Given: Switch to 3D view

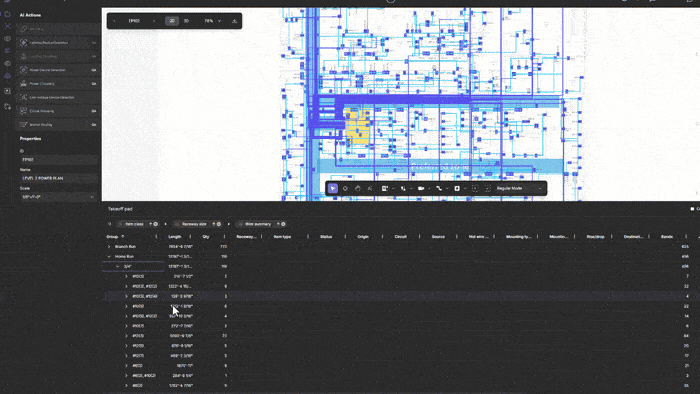Looking at the screenshot, I should [x=186, y=21].
